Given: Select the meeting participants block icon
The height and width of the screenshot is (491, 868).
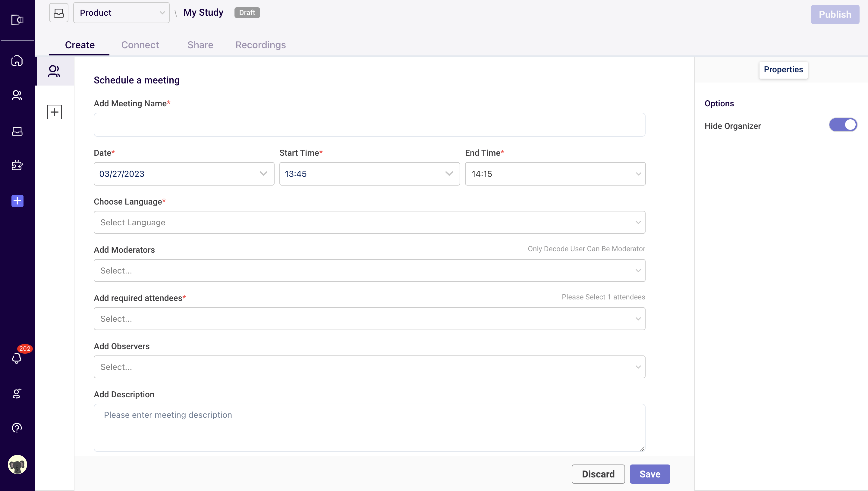Looking at the screenshot, I should (54, 71).
